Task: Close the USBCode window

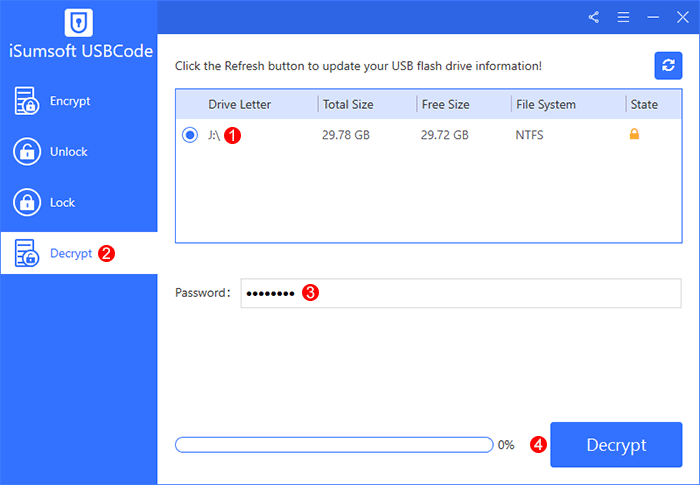Action: pyautogui.click(x=683, y=17)
